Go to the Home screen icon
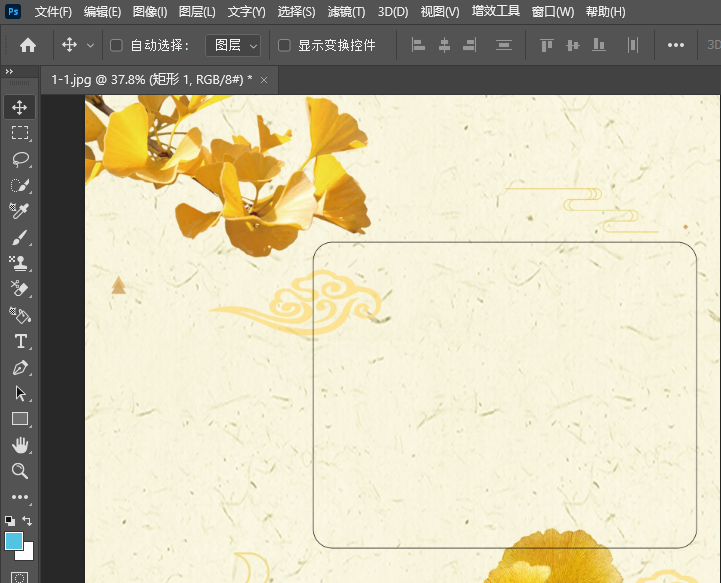The height and width of the screenshot is (583, 721). click(28, 45)
